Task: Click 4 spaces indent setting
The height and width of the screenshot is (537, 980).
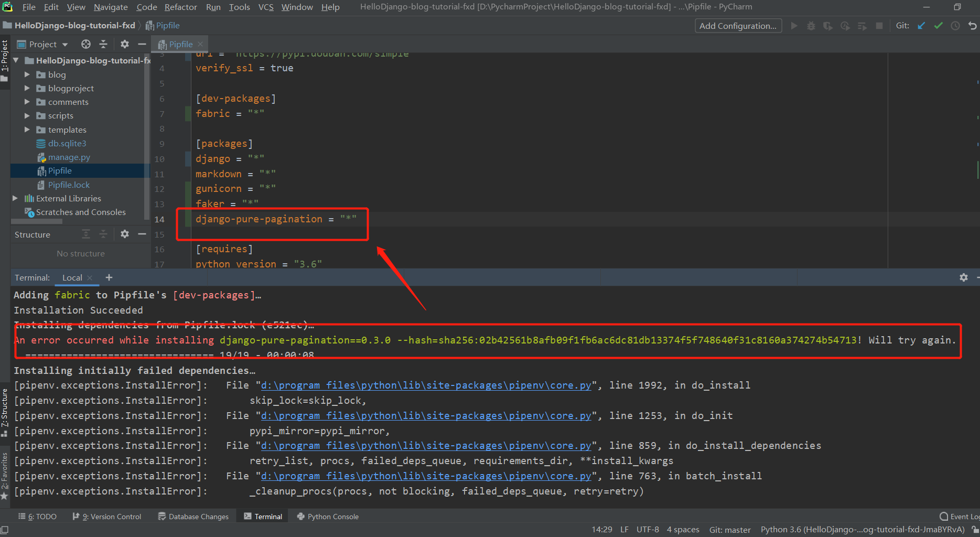Action: point(683,530)
